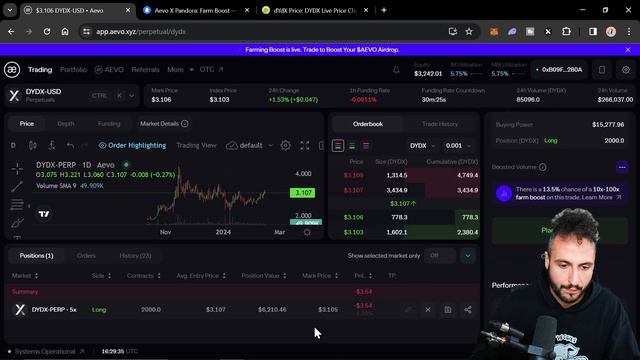
Task: Select the brush drawing tool
Action: 17,223
